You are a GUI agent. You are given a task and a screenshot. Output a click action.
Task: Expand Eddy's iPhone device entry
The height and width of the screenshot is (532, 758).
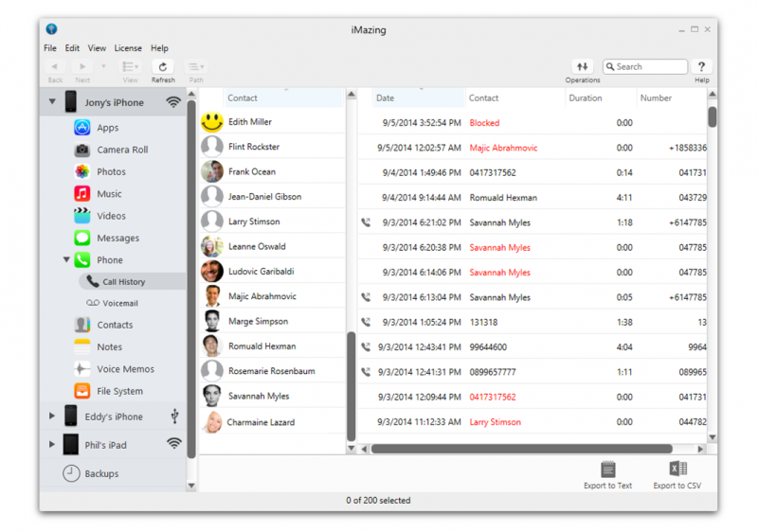[52, 416]
